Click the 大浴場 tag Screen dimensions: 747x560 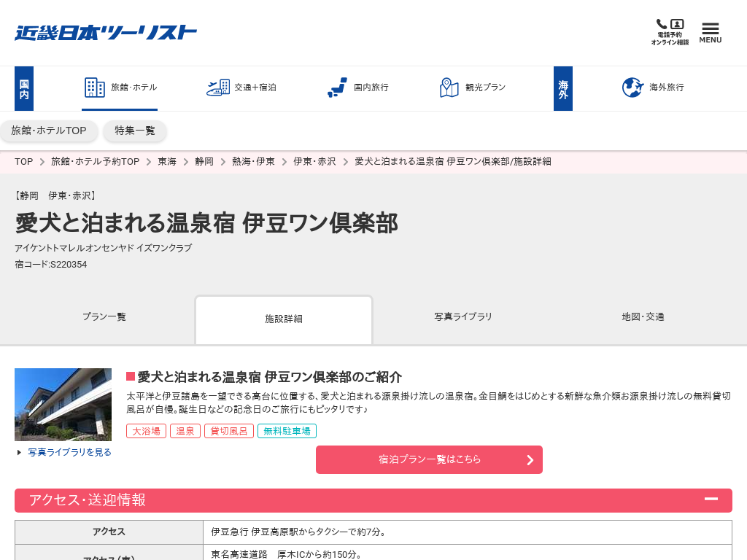tap(146, 431)
